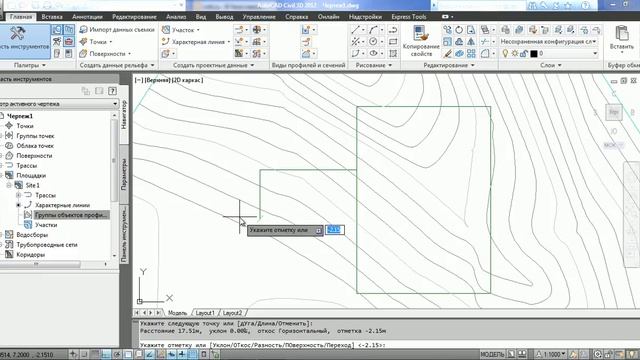The image size is (640, 360).
Task: Open the Вставка ribbon tab
Action: click(x=52, y=17)
